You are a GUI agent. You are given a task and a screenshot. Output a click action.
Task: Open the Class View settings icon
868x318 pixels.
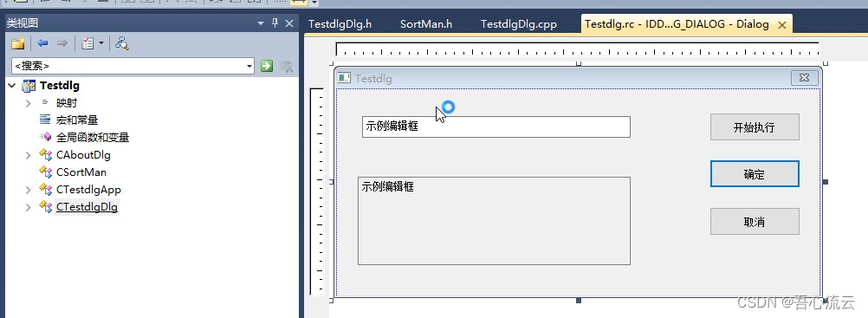tap(87, 44)
